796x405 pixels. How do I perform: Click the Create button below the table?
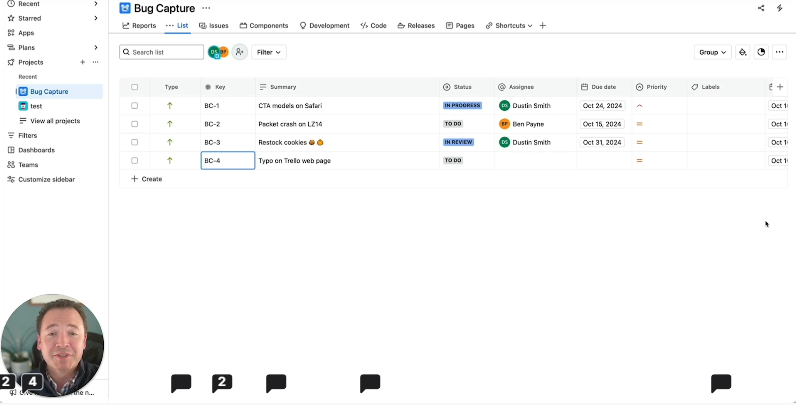click(146, 179)
